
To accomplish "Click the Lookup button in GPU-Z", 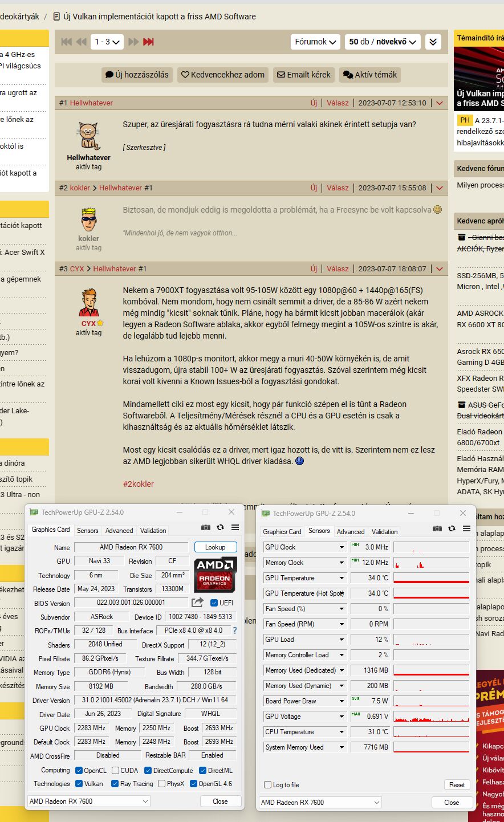I will 216,547.
